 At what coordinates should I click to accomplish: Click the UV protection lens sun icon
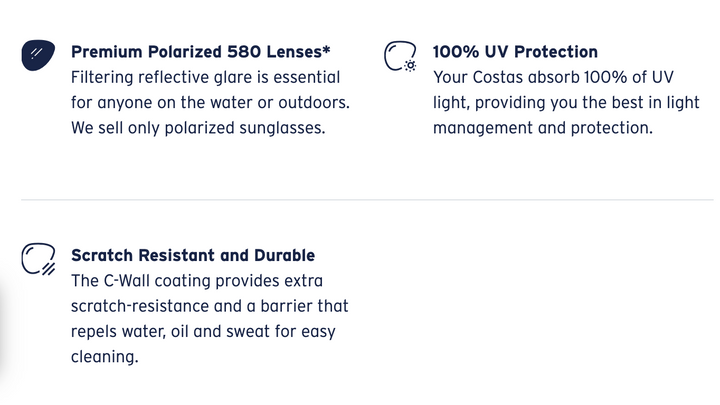400,56
